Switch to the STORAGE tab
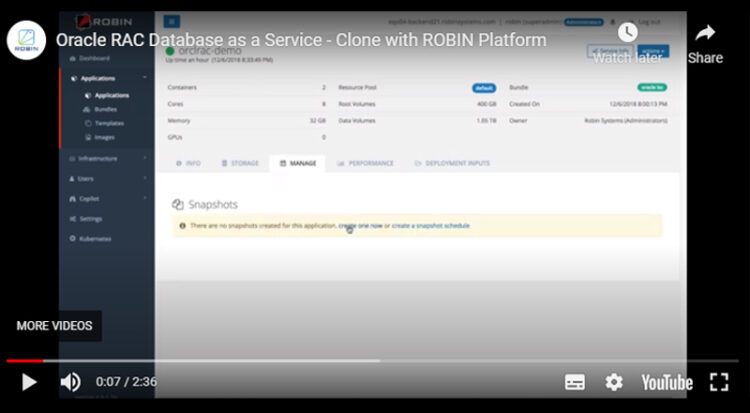The height and width of the screenshot is (413, 750). tap(240, 164)
